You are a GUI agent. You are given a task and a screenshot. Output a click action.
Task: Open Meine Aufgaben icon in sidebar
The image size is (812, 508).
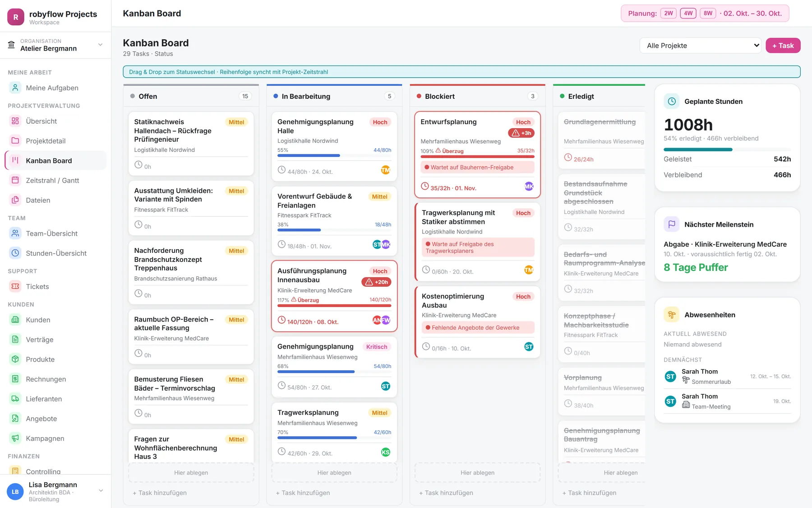click(15, 88)
